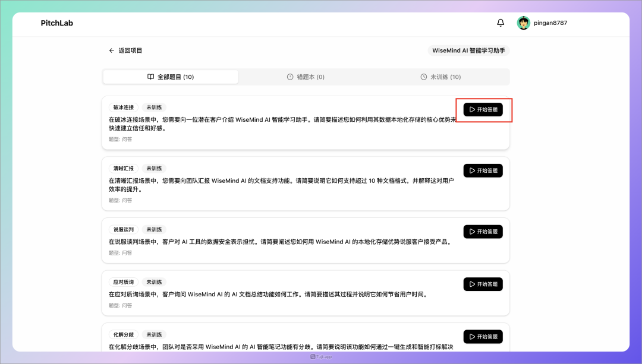The width and height of the screenshot is (642, 364).
Task: Click the 化解分歧 tag
Action: 124,334
